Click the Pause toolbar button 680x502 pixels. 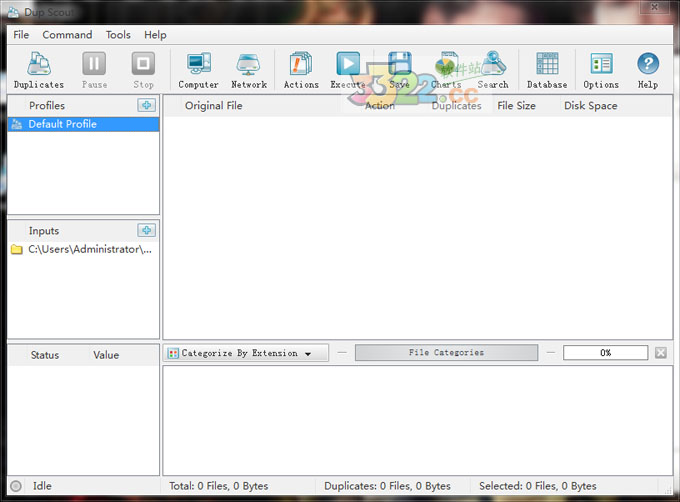[x=94, y=70]
